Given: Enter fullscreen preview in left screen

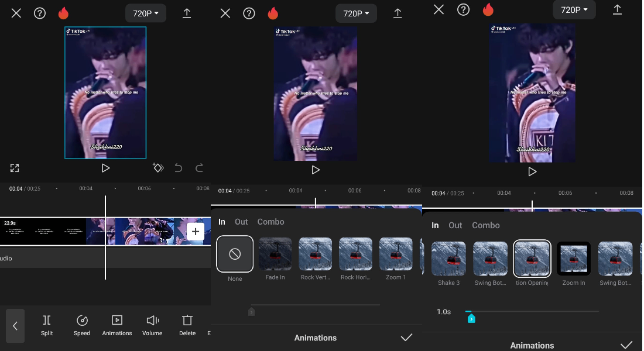Looking at the screenshot, I should tap(15, 168).
